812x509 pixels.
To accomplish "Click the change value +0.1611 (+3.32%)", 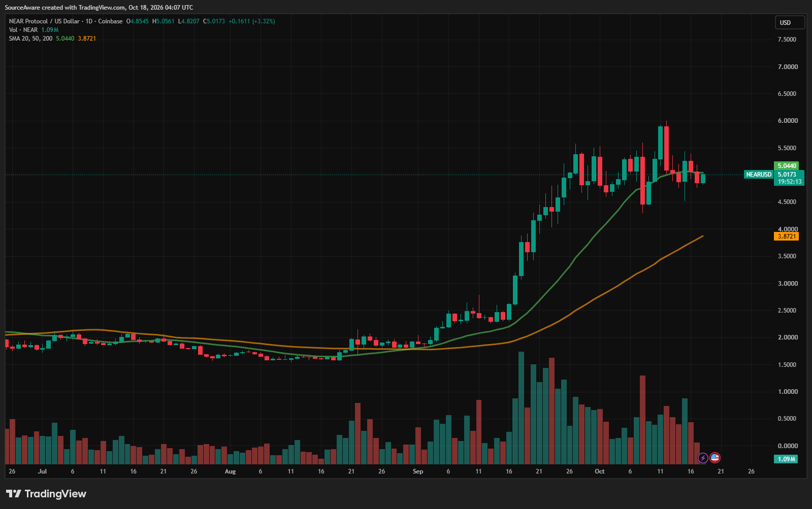I will coord(252,21).
